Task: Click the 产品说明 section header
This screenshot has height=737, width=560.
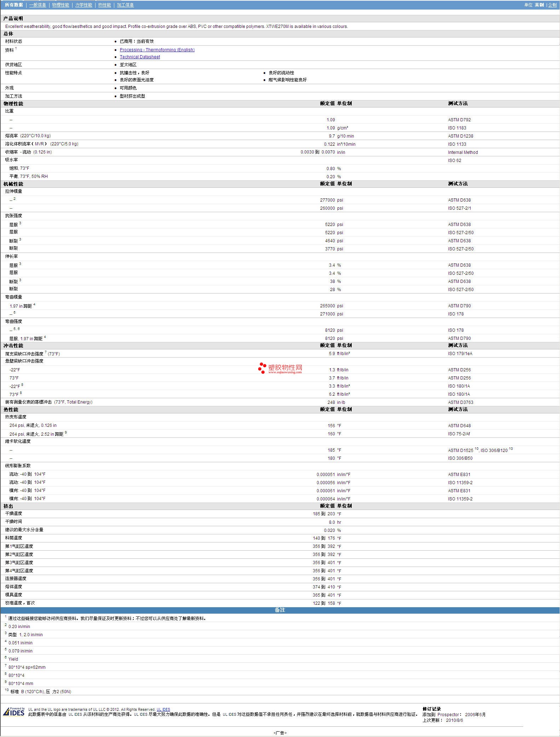Action: click(13, 18)
